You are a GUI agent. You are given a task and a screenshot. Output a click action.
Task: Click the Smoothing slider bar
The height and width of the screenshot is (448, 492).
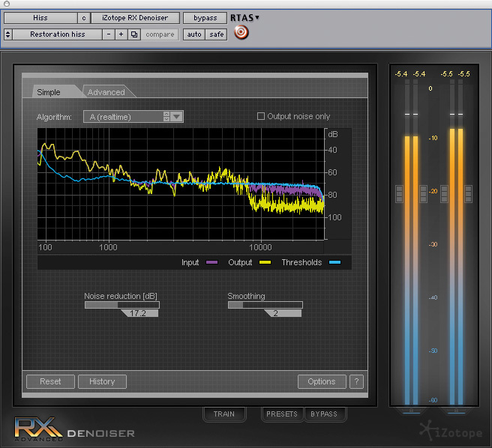click(265, 305)
